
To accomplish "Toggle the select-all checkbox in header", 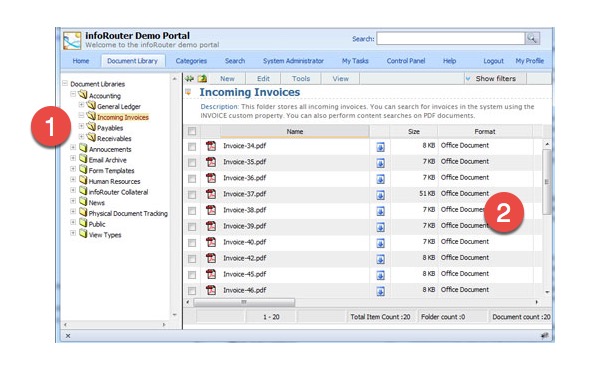I will (x=192, y=131).
